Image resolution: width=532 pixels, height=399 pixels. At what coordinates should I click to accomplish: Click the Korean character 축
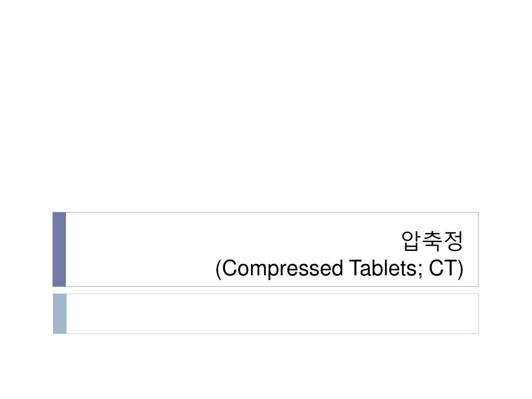click(432, 241)
